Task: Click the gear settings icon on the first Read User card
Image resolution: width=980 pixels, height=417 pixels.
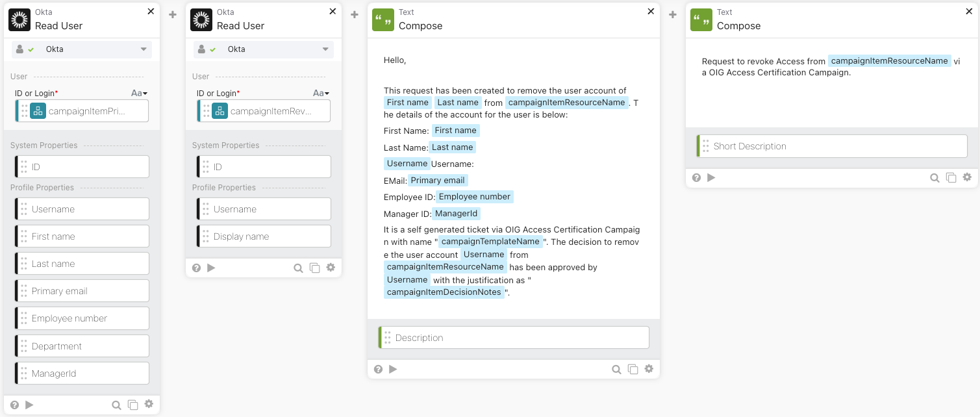Action: (x=149, y=404)
